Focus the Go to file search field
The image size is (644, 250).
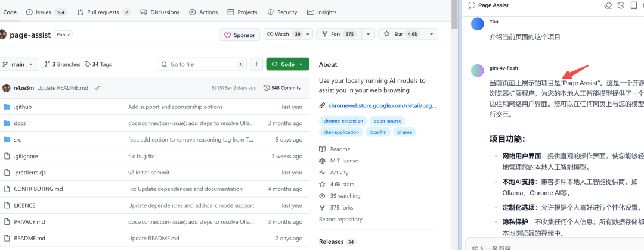[x=203, y=64]
